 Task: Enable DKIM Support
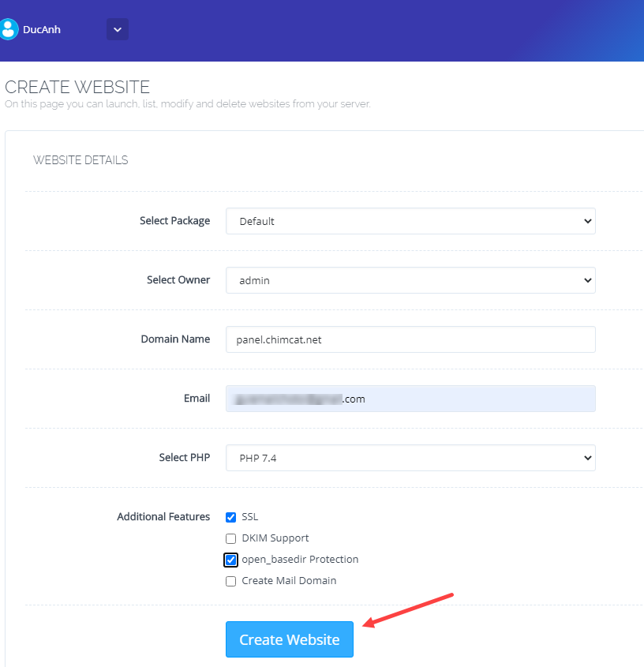click(x=230, y=538)
